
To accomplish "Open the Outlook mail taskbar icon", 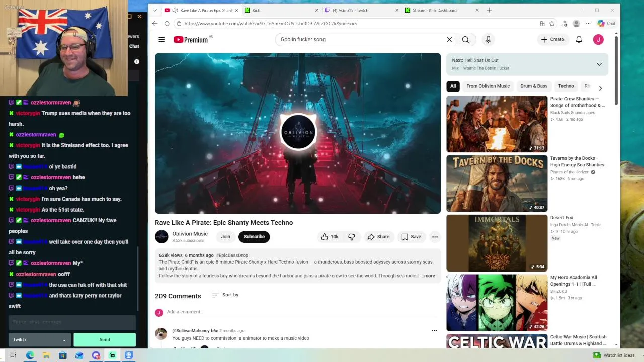I will tap(79, 355).
